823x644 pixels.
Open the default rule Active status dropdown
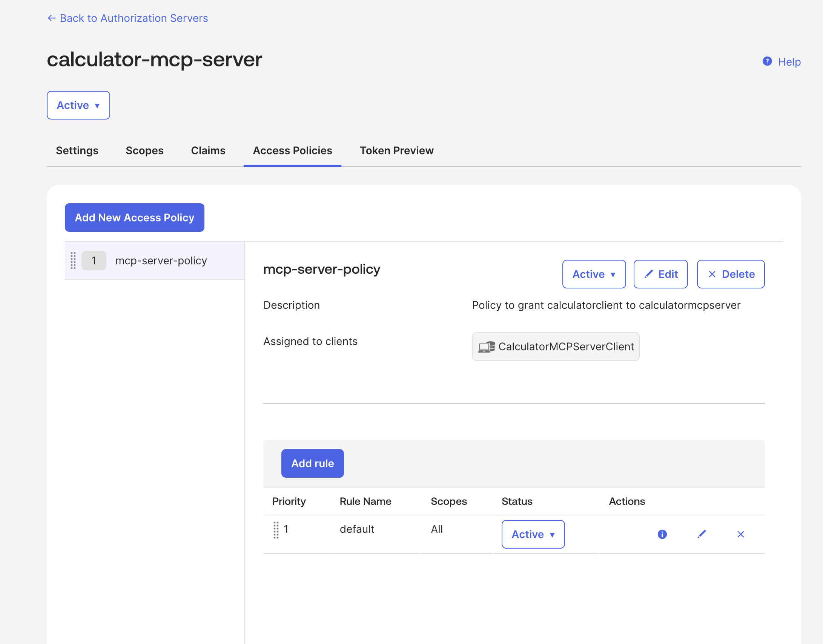pyautogui.click(x=533, y=534)
